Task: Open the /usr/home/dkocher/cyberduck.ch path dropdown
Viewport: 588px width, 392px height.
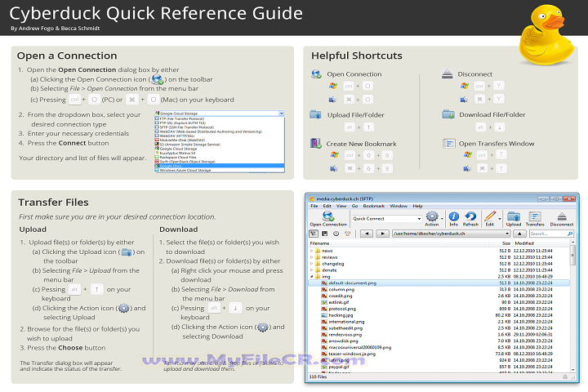Action: [x=452, y=234]
